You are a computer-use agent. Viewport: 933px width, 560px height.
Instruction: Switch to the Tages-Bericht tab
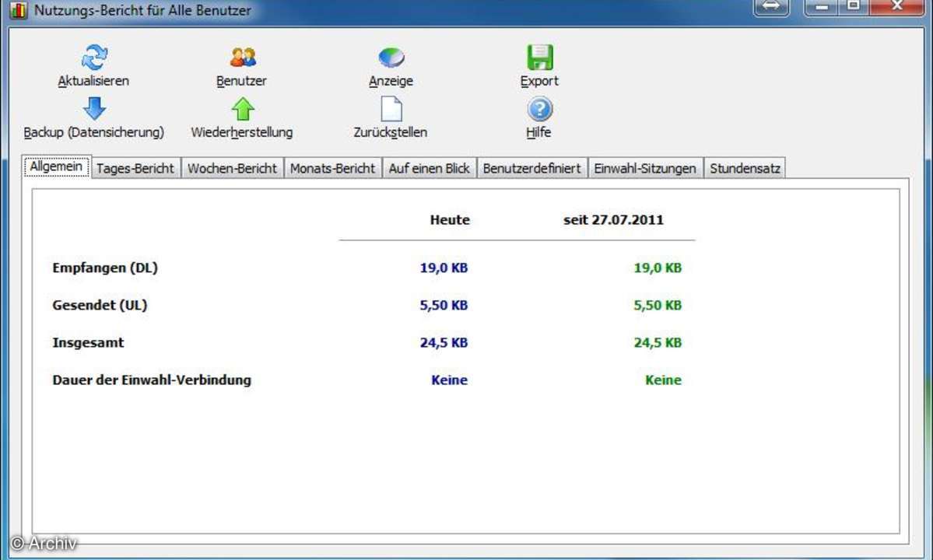135,168
